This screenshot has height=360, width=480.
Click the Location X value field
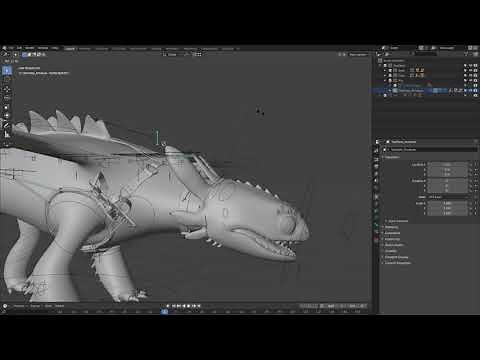(x=448, y=165)
